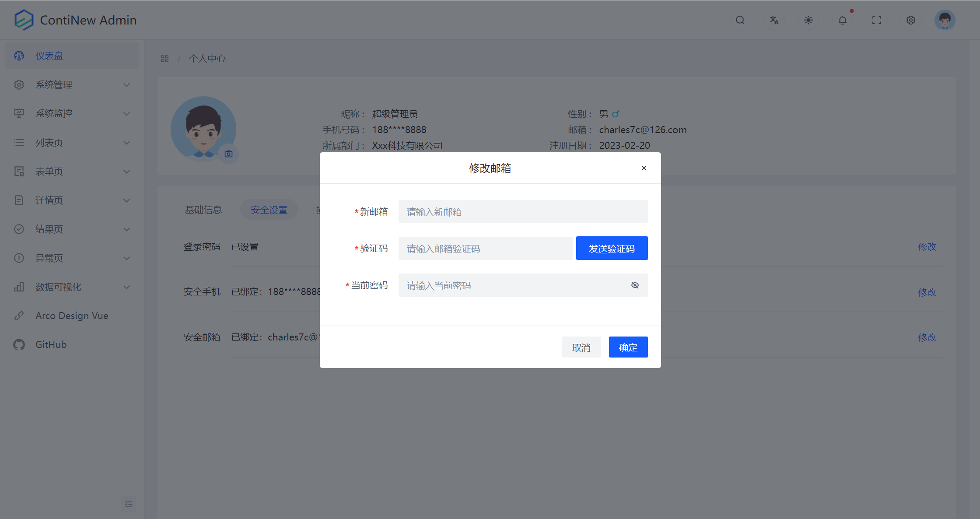Image resolution: width=980 pixels, height=519 pixels.
Task: Click the ContiNew Admin logo icon
Action: coord(24,20)
